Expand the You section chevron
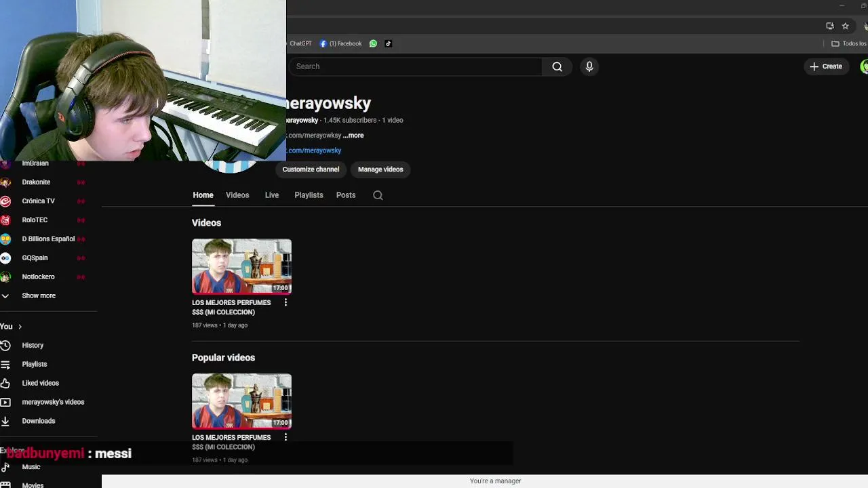868x488 pixels. [x=20, y=327]
